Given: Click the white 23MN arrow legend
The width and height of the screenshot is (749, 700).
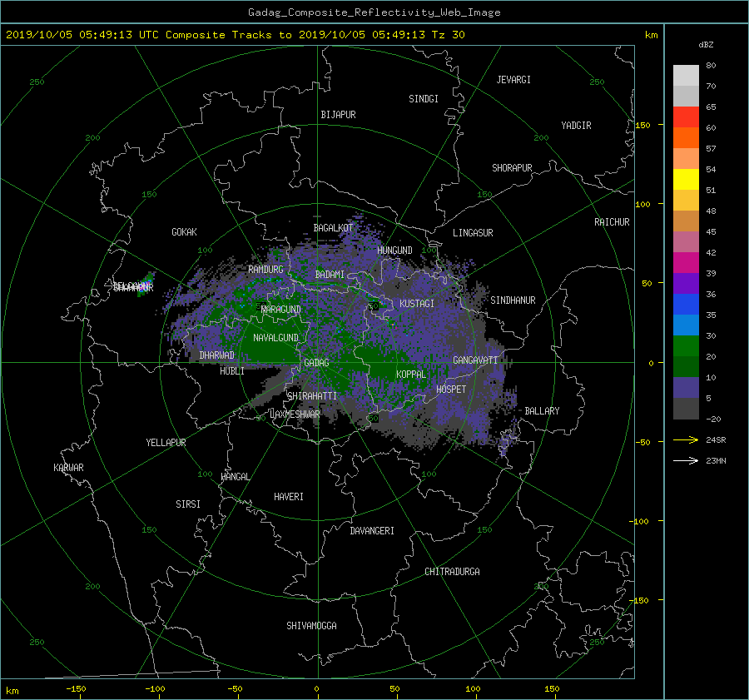Looking at the screenshot, I should [686, 460].
